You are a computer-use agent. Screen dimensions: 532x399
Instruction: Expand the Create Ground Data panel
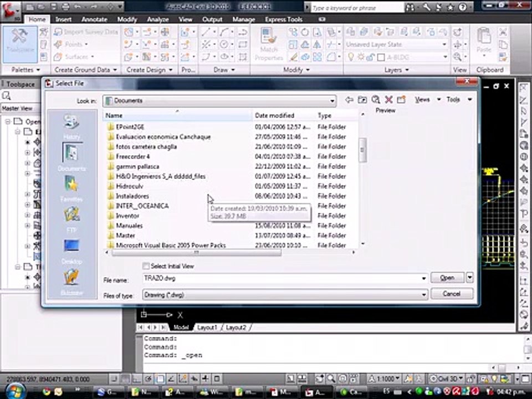point(86,70)
